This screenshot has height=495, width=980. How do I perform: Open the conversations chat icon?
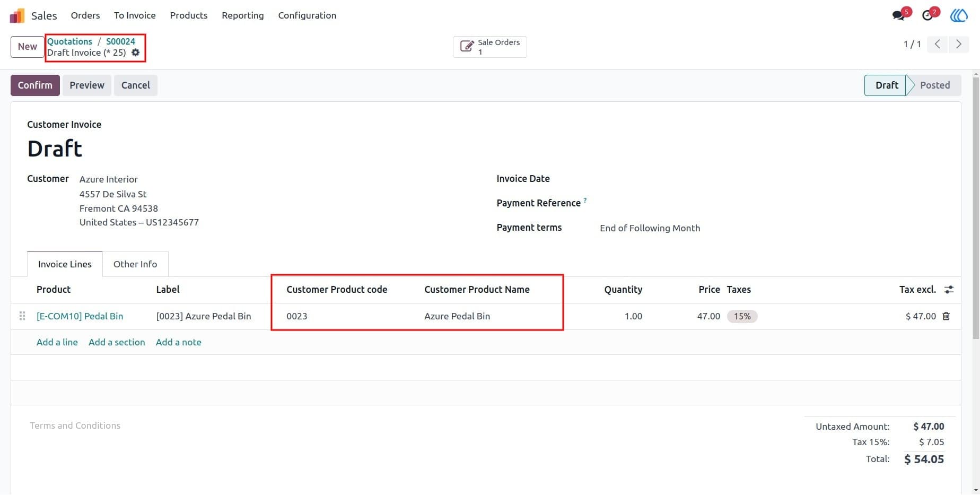[898, 15]
